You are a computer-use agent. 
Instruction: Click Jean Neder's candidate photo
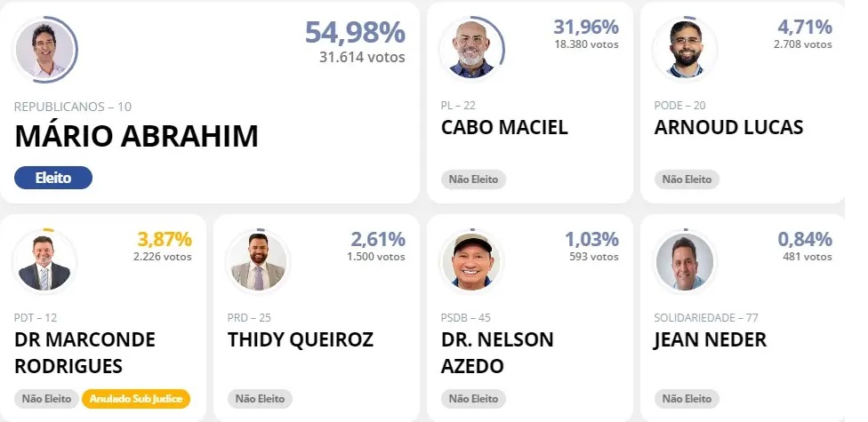click(x=685, y=262)
